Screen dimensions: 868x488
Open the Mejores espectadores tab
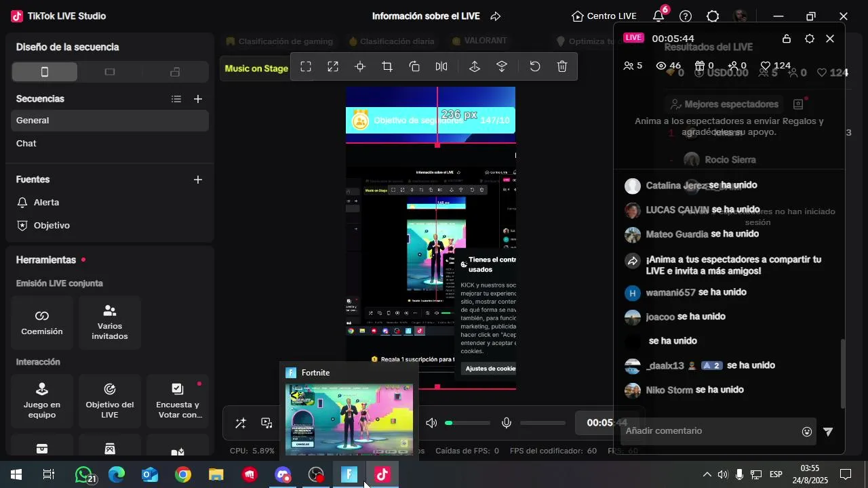(724, 104)
